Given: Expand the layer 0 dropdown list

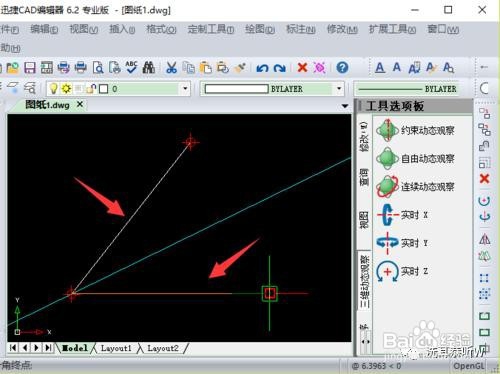Looking at the screenshot, I should coord(185,89).
